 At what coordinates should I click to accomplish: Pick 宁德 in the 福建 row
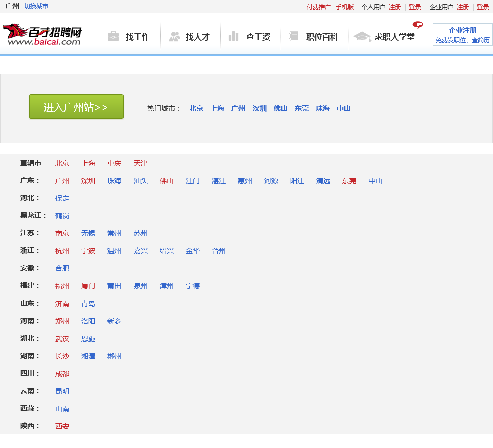pyautogui.click(x=192, y=286)
